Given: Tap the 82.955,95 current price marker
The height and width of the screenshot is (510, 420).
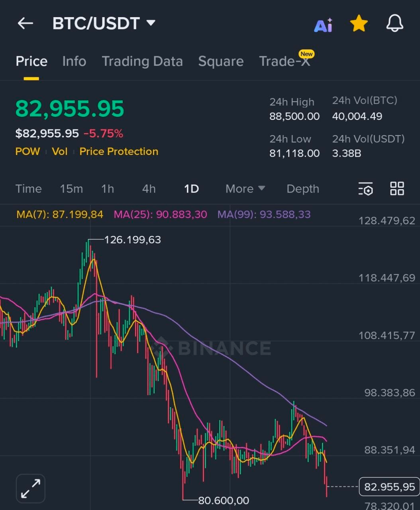Looking at the screenshot, I should tap(389, 487).
